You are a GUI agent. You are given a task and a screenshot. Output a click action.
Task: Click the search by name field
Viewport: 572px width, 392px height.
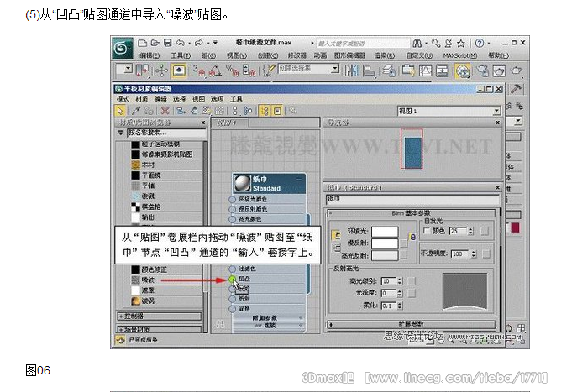(166, 133)
